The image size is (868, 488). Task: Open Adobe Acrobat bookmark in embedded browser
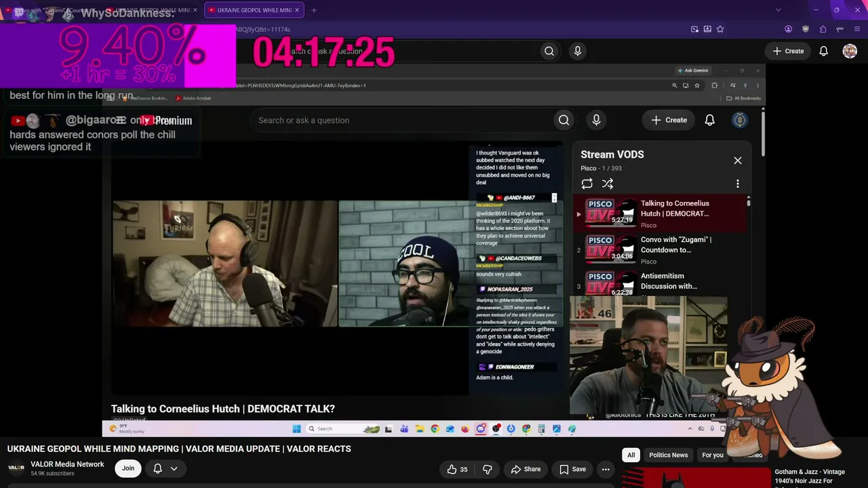(193, 98)
